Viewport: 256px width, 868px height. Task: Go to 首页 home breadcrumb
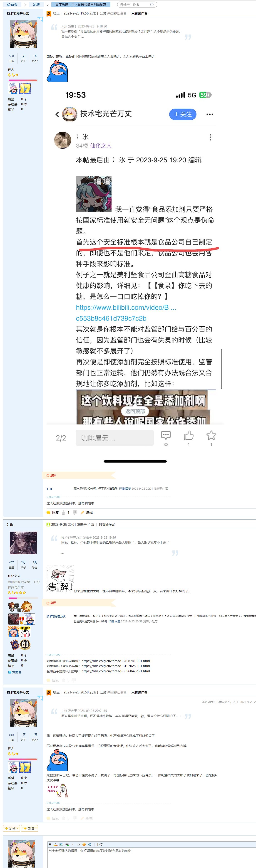pyautogui.click(x=12, y=5)
